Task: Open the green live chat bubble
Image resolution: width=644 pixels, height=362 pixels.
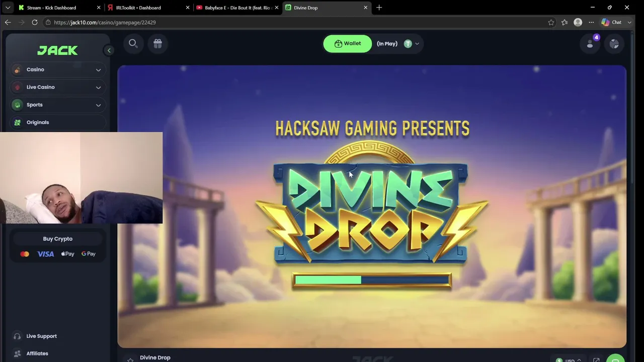Action: click(615, 358)
